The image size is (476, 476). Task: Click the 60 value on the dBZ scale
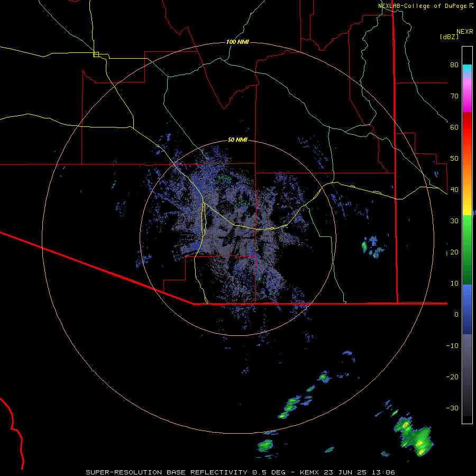click(454, 127)
